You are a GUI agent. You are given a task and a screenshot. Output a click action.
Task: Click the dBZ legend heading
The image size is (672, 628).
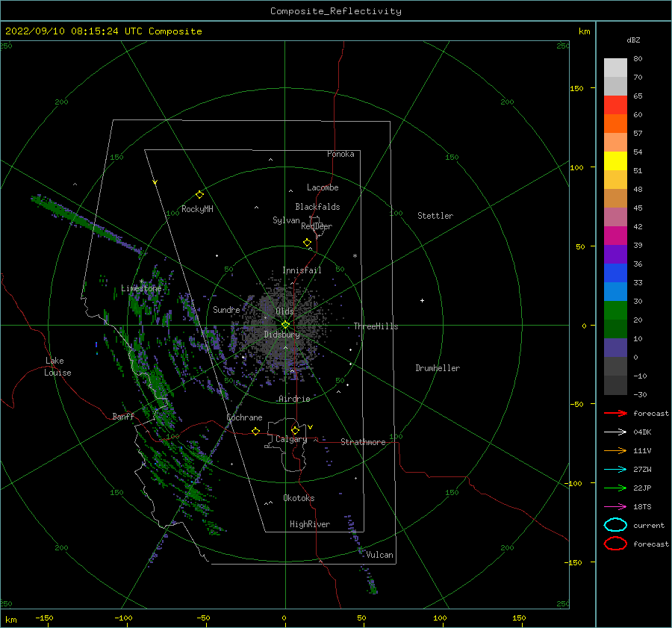[x=633, y=40]
